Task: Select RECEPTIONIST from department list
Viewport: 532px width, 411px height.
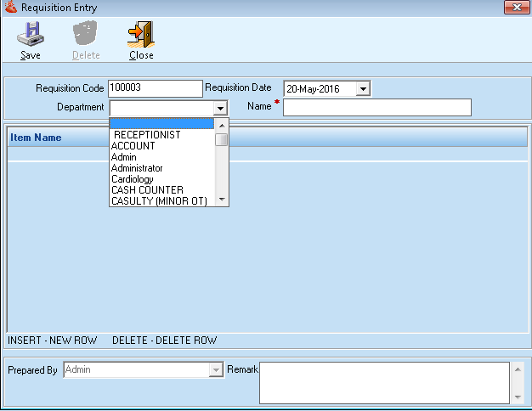Action: (x=147, y=135)
